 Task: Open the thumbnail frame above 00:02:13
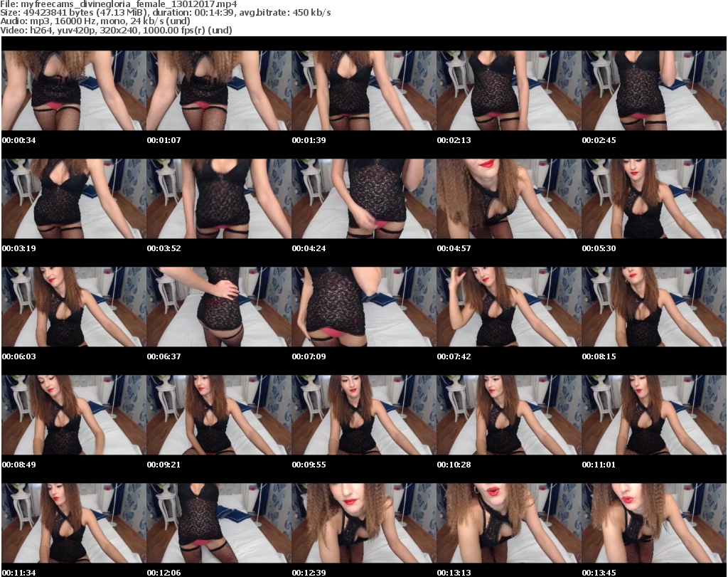click(509, 90)
